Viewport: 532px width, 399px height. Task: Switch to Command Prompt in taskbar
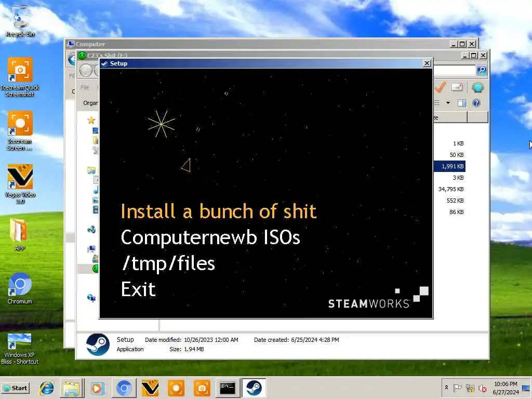(x=228, y=388)
